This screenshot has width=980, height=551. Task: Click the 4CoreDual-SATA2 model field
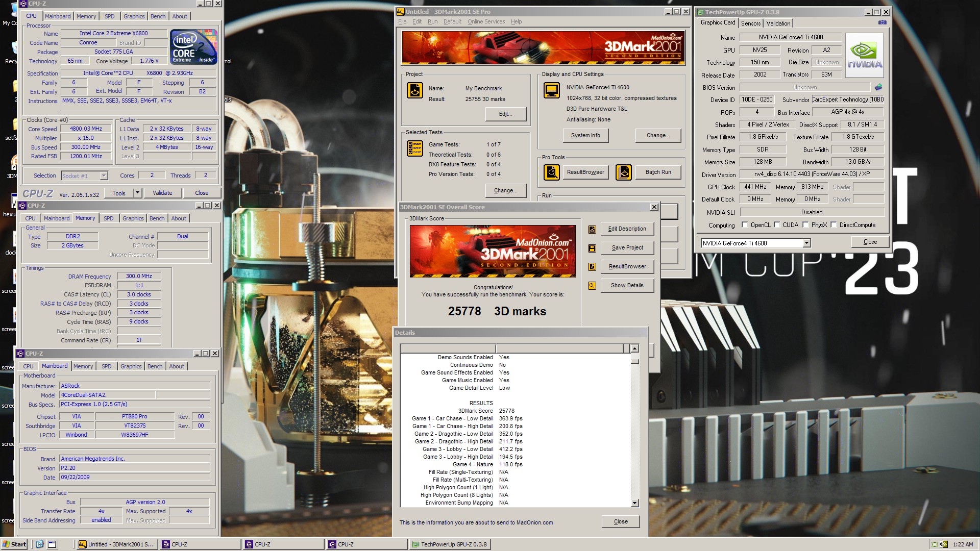108,395
